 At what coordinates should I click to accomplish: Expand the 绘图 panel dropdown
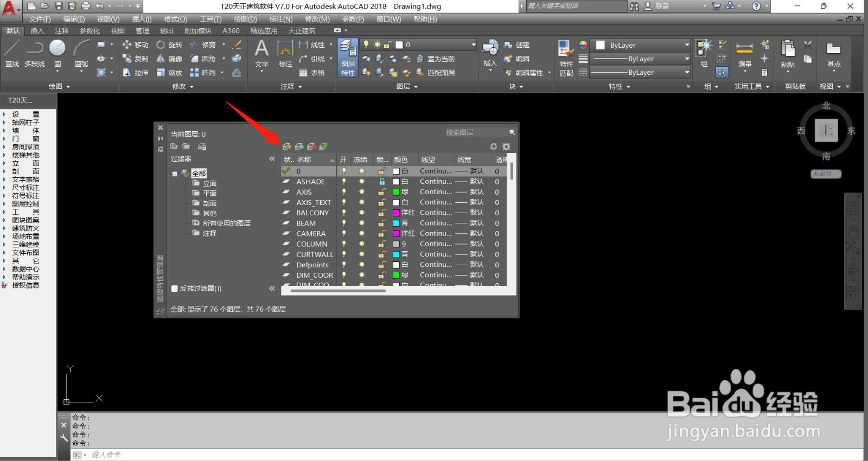(x=60, y=86)
